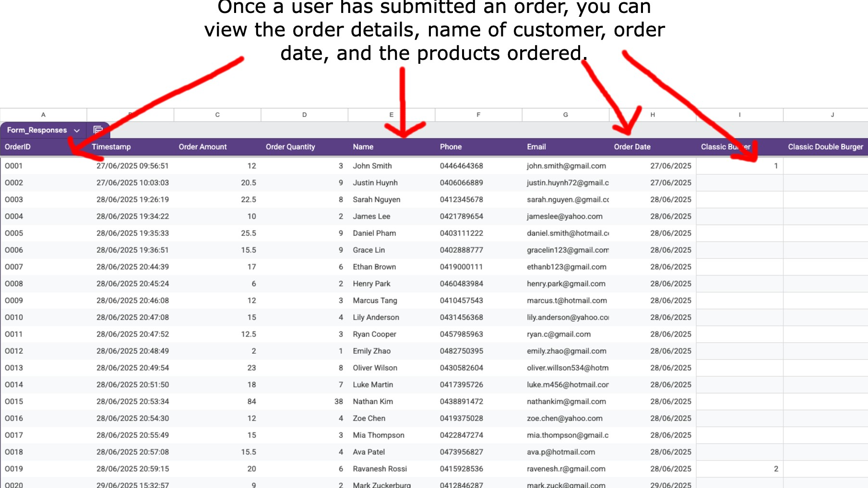Select Ravanesh Rossi's Classic Burger quantity cell
This screenshot has height=488, width=868.
pyautogui.click(x=739, y=469)
